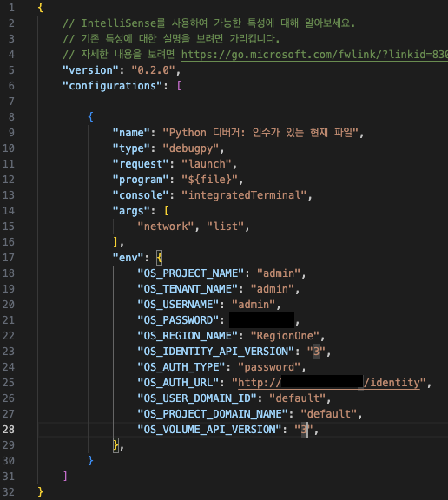Click the "OS_PASSWORD" key
The image size is (448, 500).
coord(178,320)
